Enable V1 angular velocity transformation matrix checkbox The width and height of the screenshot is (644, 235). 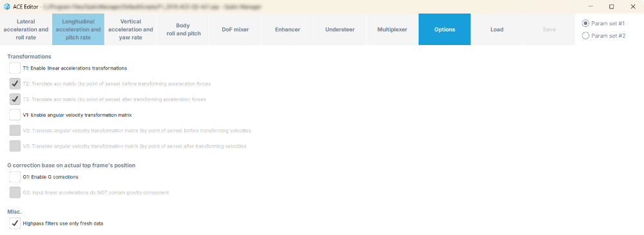pos(15,115)
